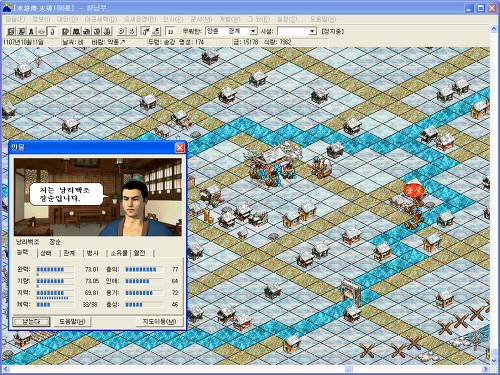Click the pressed weapon icon in the fourth toolbar group

pyautogui.click(x=146, y=31)
